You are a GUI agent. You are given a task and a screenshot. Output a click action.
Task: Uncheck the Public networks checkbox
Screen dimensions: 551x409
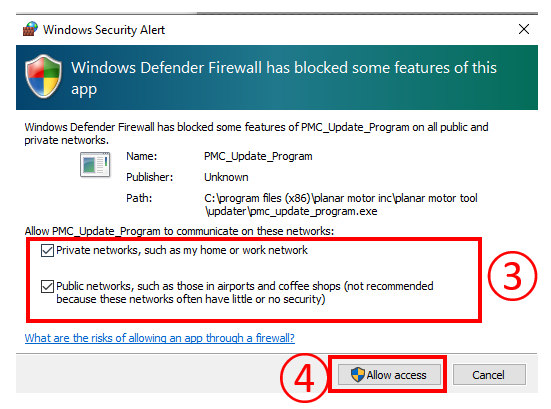coord(47,286)
